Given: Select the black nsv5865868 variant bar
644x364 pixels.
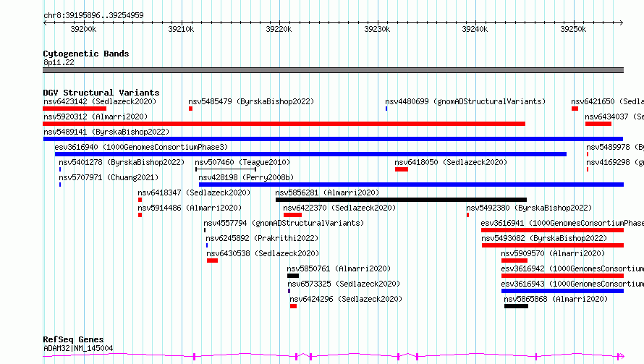Looking at the screenshot, I should [x=516, y=306].
